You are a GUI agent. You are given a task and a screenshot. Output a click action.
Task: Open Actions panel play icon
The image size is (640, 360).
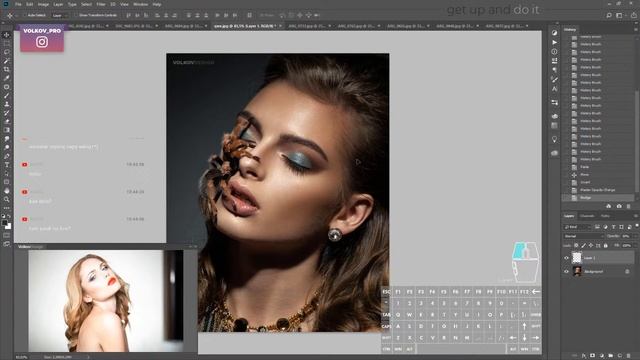pyautogui.click(x=554, y=42)
